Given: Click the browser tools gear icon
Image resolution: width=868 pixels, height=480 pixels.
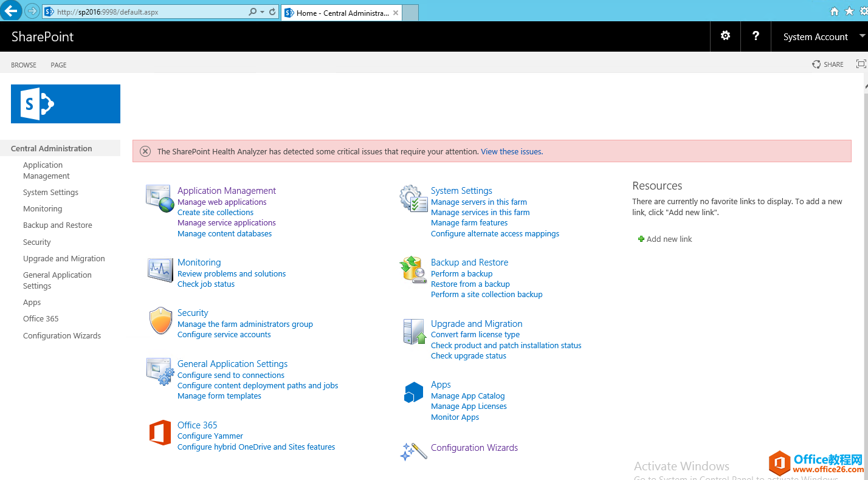Looking at the screenshot, I should tap(863, 11).
